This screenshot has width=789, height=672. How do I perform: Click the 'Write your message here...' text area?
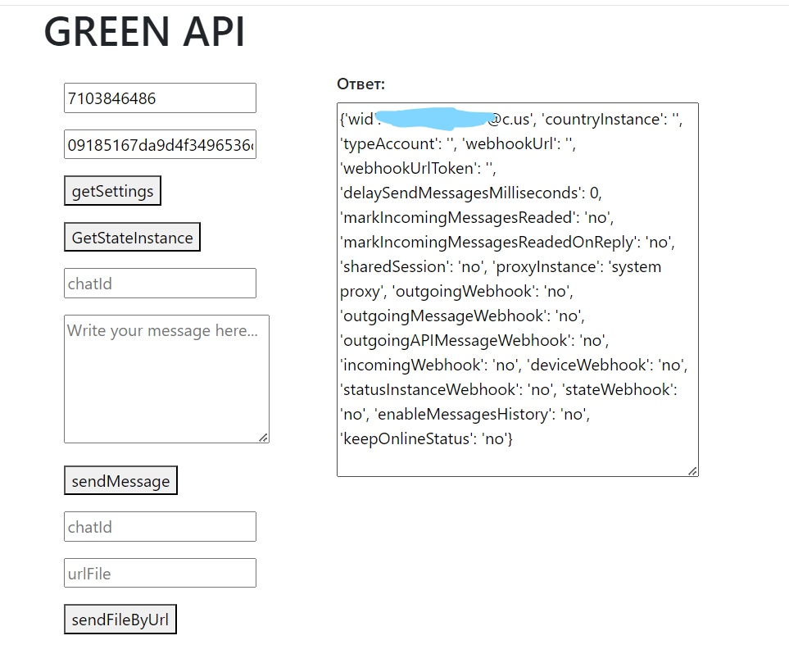[166, 379]
